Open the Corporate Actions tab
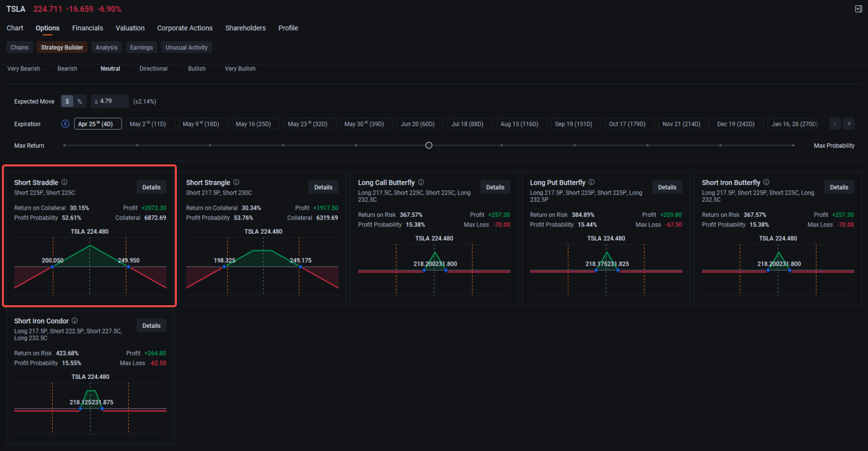The width and height of the screenshot is (868, 451). pos(185,28)
